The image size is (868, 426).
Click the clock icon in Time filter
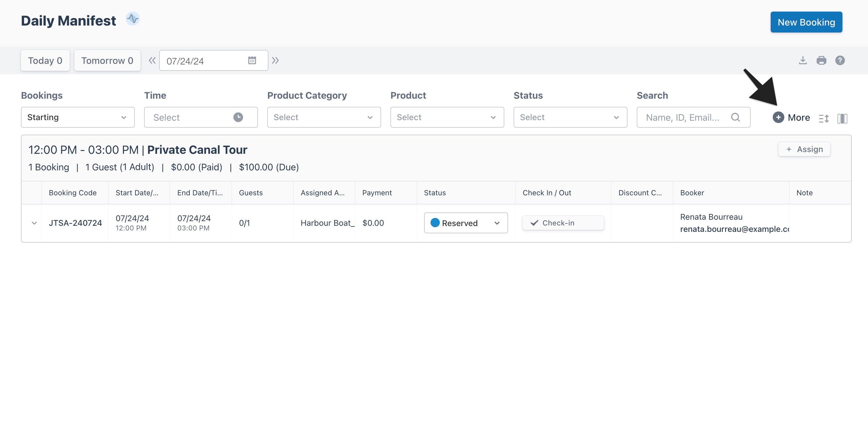[238, 117]
